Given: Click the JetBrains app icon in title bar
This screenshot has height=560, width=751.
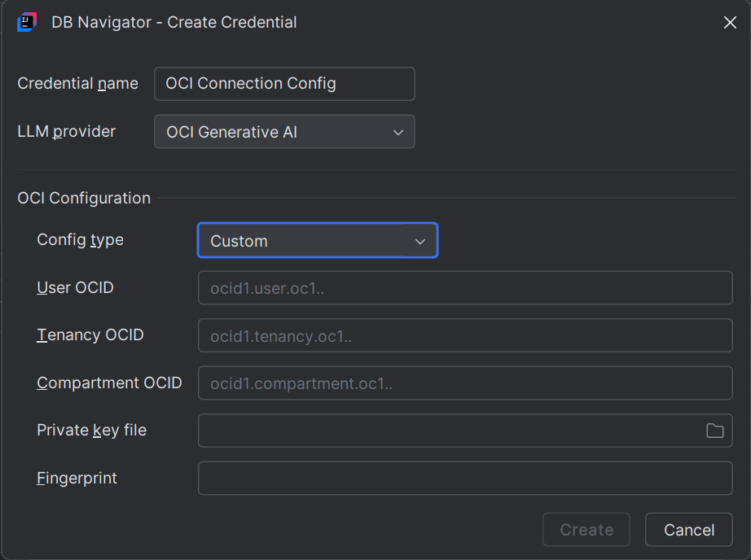Looking at the screenshot, I should pyautogui.click(x=27, y=23).
